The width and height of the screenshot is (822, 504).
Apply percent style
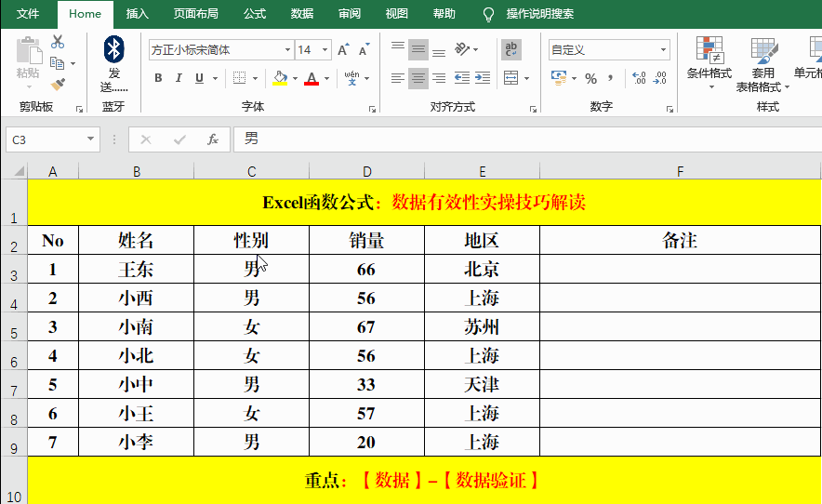tap(590, 79)
